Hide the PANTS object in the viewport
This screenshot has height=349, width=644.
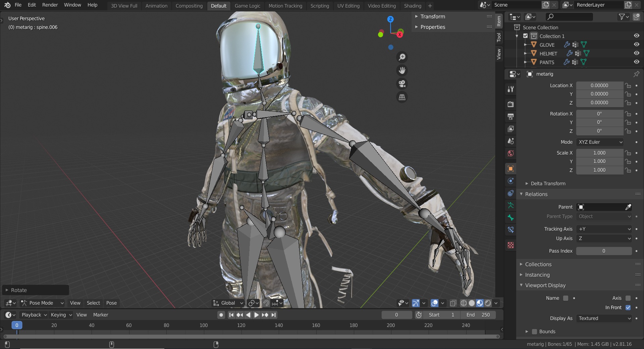tap(636, 62)
